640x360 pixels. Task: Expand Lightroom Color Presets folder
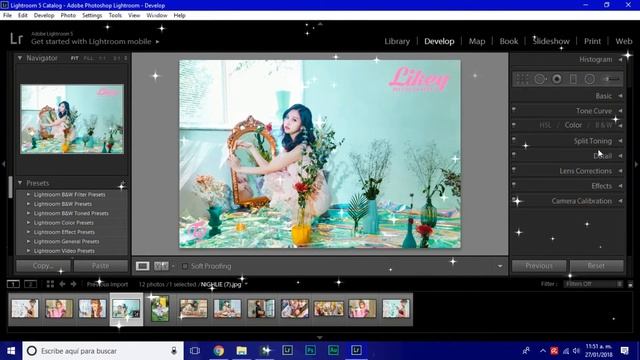click(x=28, y=222)
